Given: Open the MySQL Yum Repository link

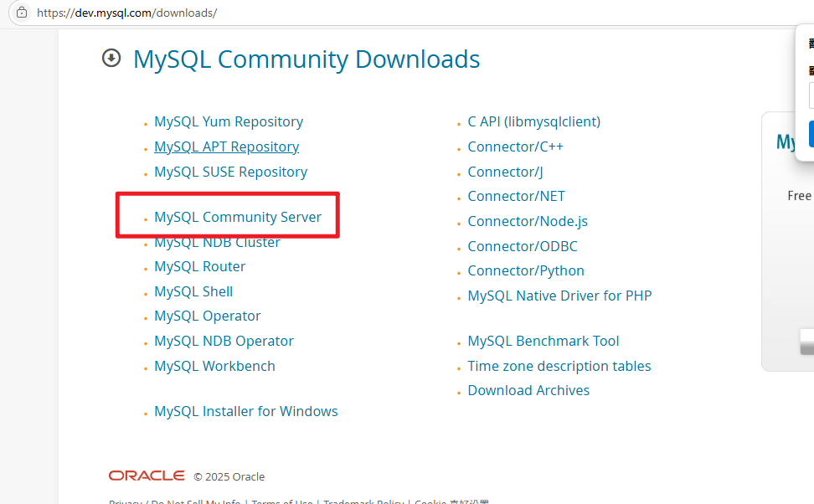Looking at the screenshot, I should click(229, 121).
